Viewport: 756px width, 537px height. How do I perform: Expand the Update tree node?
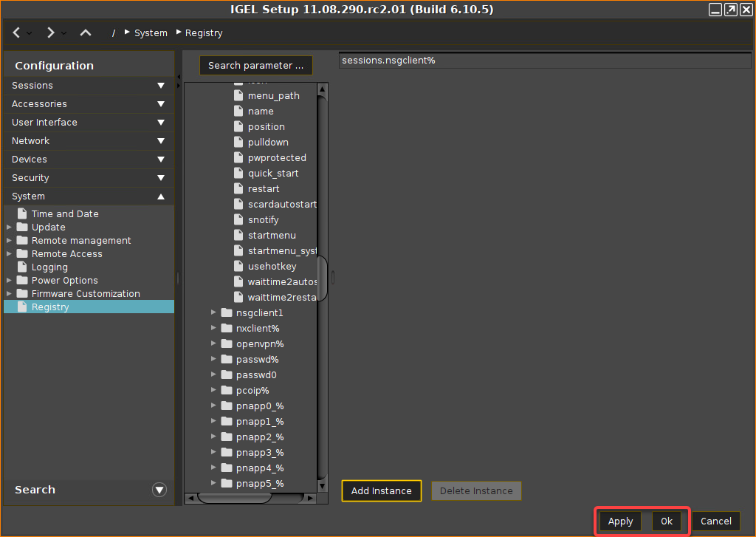point(9,228)
